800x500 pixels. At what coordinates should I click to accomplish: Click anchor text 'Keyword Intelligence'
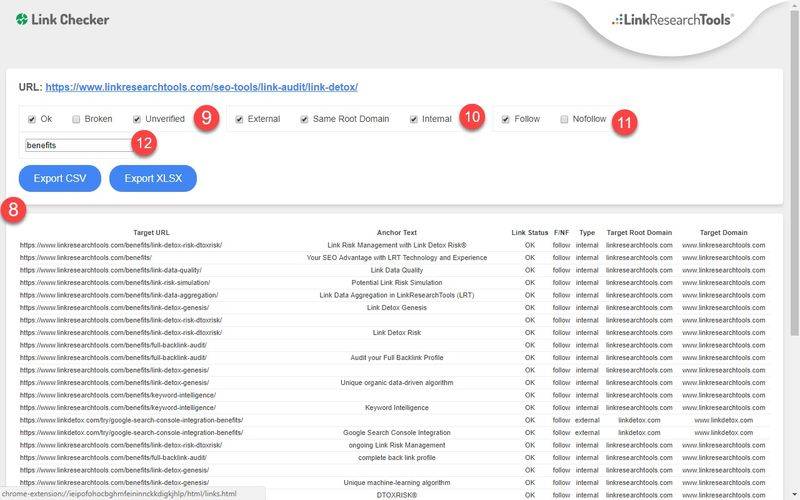tap(397, 408)
